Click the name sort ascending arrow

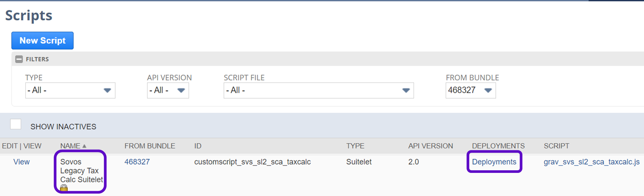pos(84,146)
